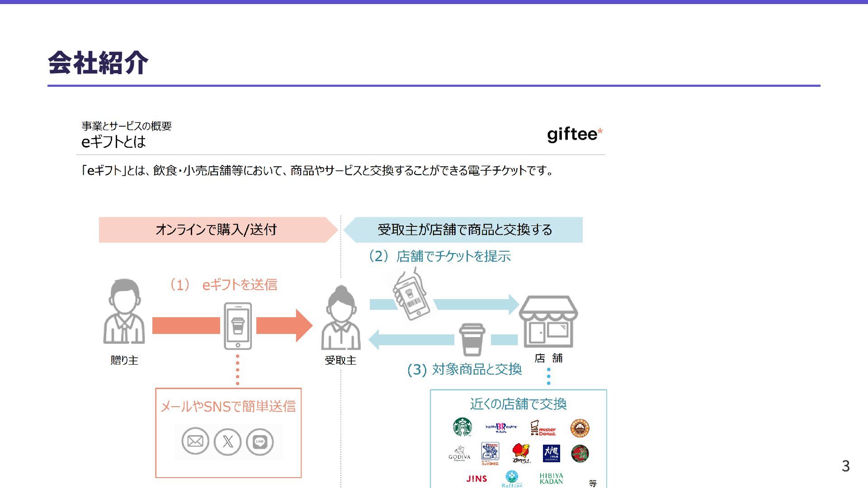Click the Hibiya Kadan logo
Viewport: 868px width, 488px height.
point(551,479)
